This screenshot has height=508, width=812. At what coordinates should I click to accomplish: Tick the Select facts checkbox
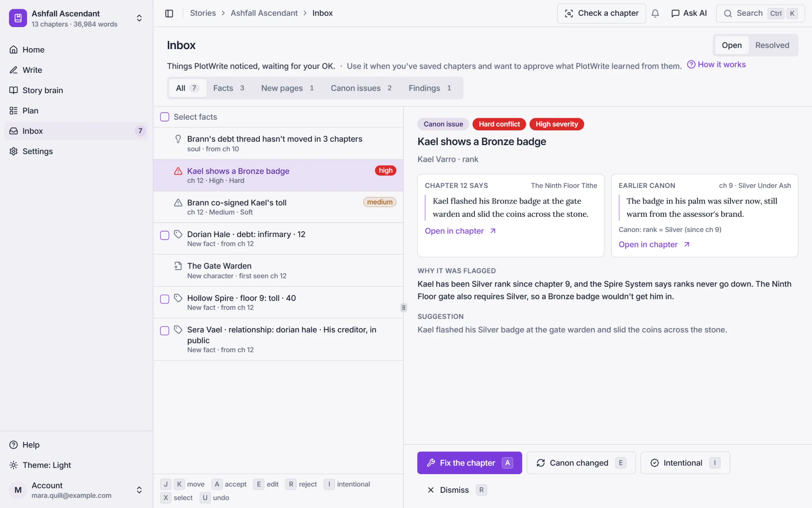tap(165, 117)
